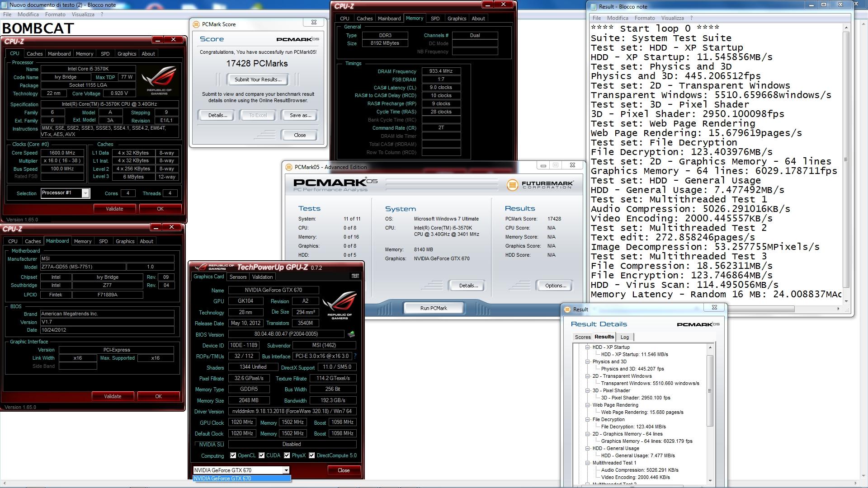Click Details button in PCMark Score dialog
This screenshot has width=868, height=488.
pyautogui.click(x=217, y=115)
